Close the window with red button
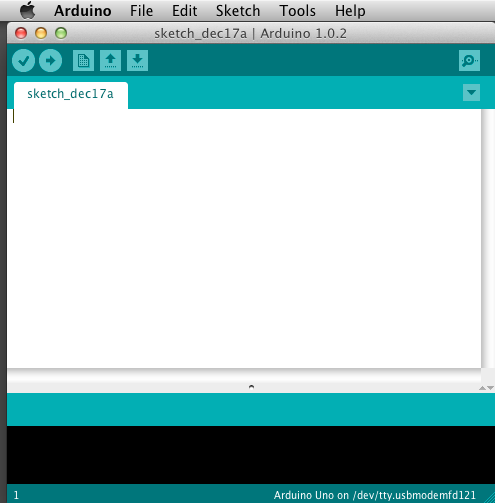The height and width of the screenshot is (503, 495). pyautogui.click(x=21, y=33)
